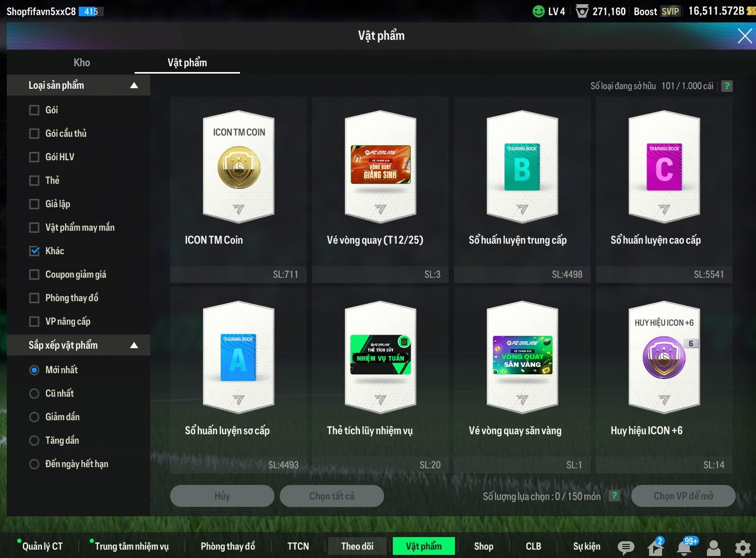756x558 pixels.
Task: Open the user profile icon
Action: (x=713, y=547)
